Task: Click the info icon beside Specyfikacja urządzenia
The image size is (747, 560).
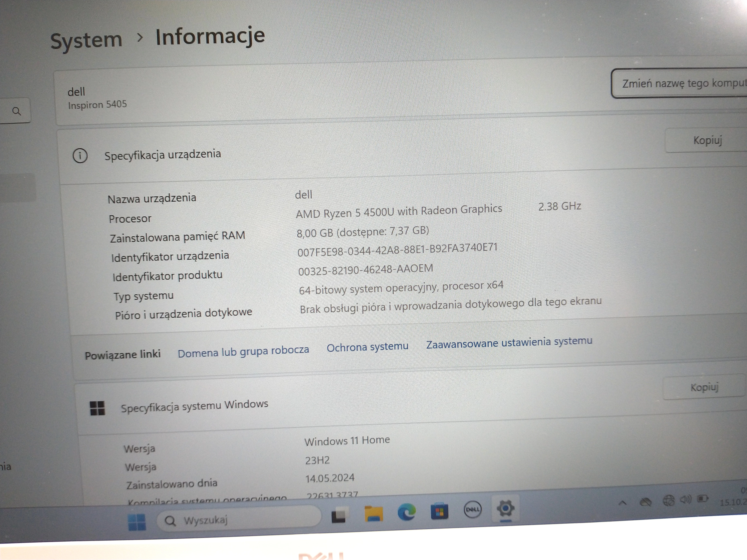Action: coord(80,156)
